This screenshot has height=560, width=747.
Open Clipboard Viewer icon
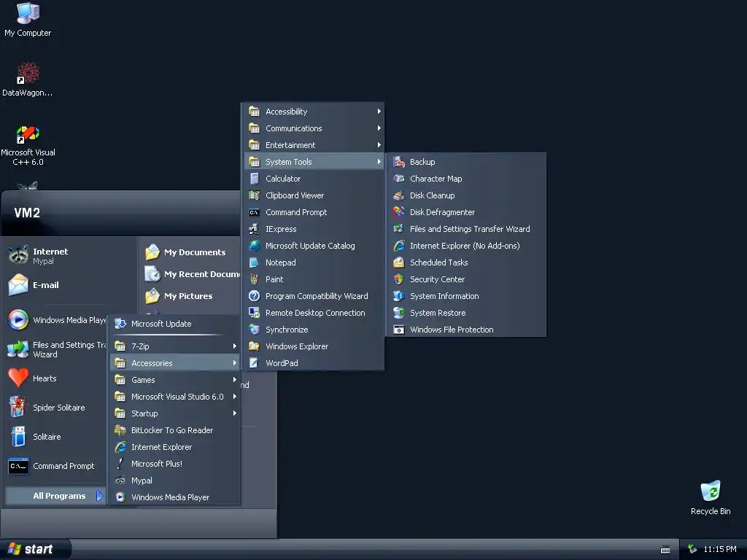[x=255, y=195]
